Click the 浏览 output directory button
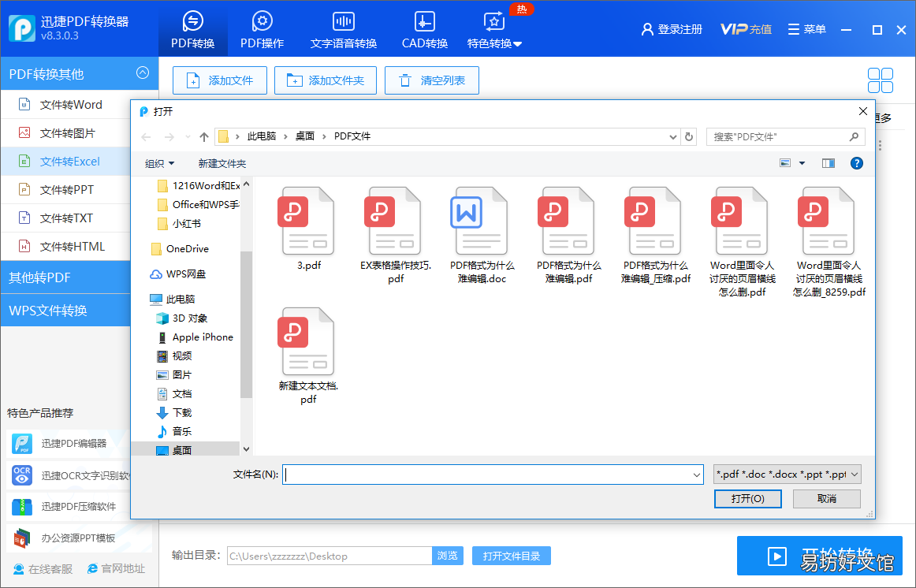The width and height of the screenshot is (916, 588). pyautogui.click(x=448, y=556)
